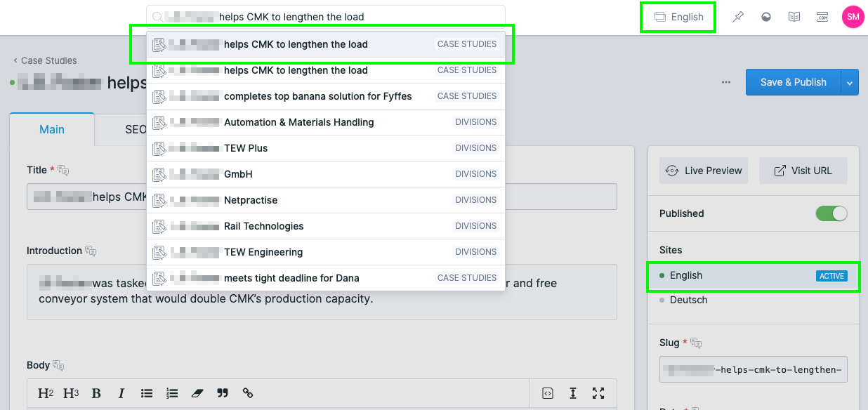Insert a bulleted list in the Body field
The image size is (868, 410).
pos(147,393)
